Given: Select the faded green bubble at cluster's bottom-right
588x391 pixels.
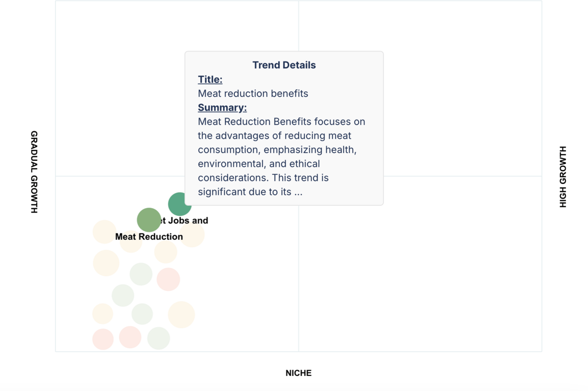Looking at the screenshot, I should (158, 338).
